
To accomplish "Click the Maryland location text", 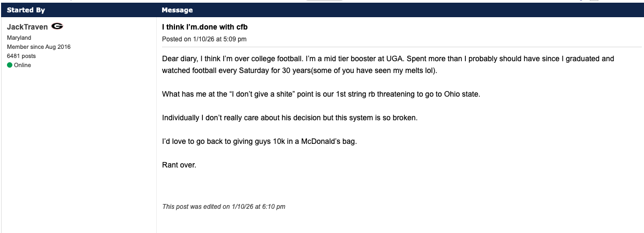I will click(x=19, y=38).
